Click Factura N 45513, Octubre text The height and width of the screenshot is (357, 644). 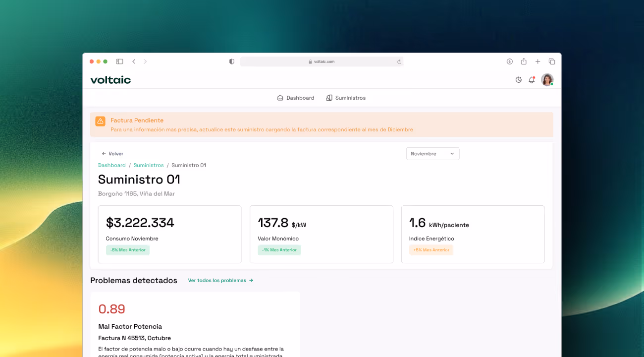[135, 338]
